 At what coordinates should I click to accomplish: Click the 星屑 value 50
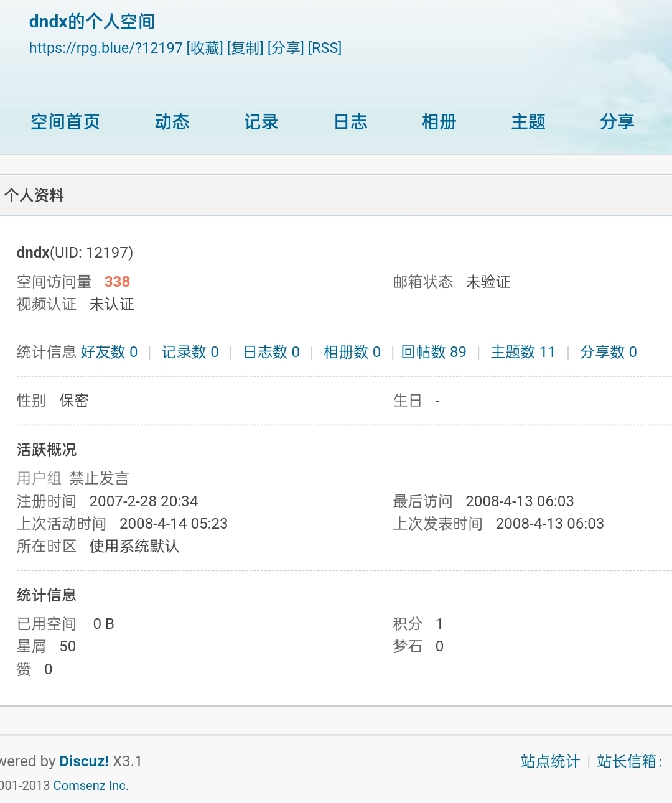68,646
